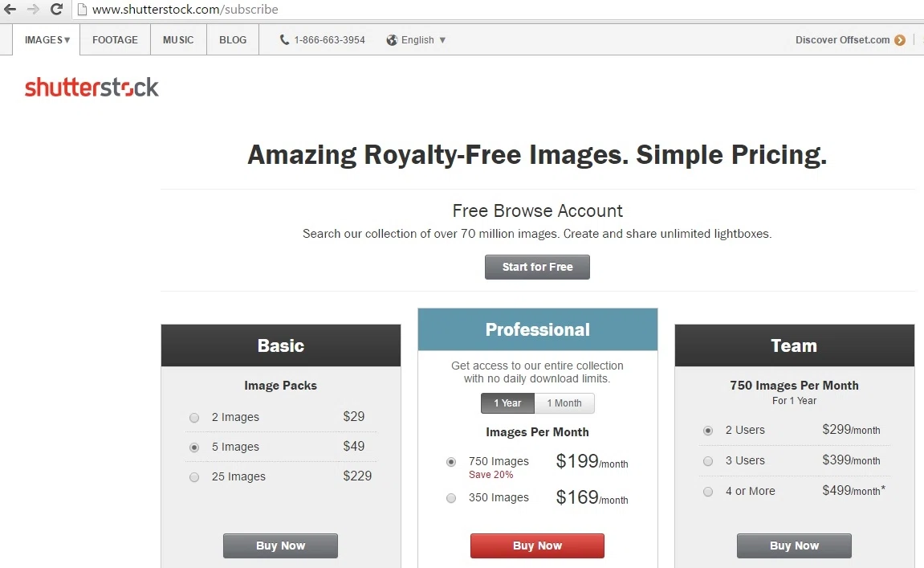Screen dimensions: 924x568
Task: Select the 2 Images pack radio button
Action: point(194,418)
